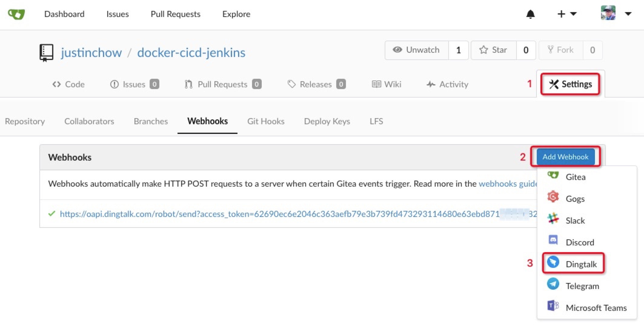Image resolution: width=644 pixels, height=326 pixels.
Task: Pick Microsoft Teams webhook type
Action: click(596, 307)
